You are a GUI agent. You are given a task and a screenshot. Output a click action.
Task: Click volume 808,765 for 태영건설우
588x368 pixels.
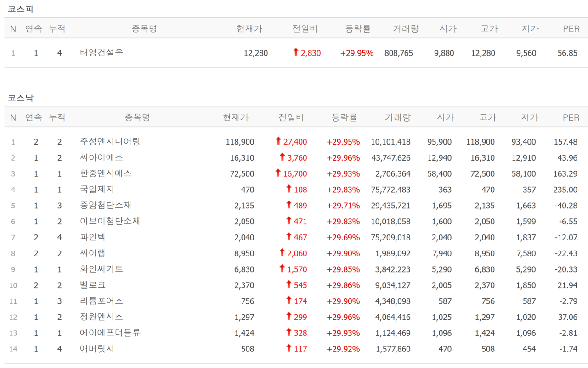pos(399,53)
